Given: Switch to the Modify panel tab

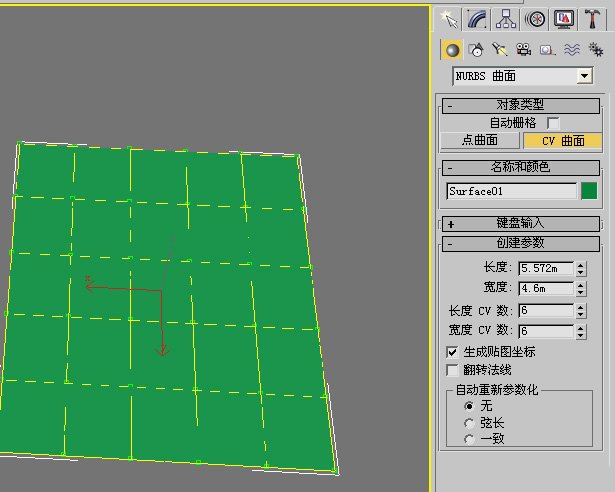Looking at the screenshot, I should (x=477, y=19).
